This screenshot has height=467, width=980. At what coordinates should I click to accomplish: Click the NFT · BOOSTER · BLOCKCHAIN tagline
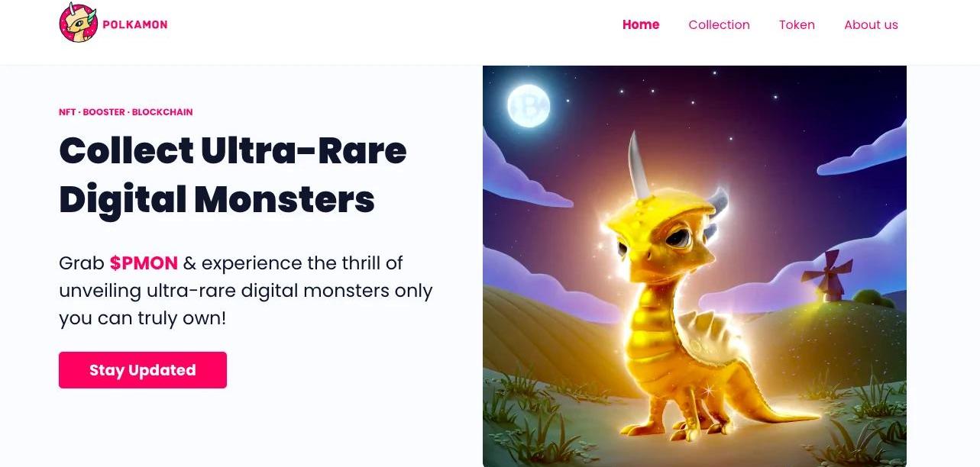pos(126,112)
